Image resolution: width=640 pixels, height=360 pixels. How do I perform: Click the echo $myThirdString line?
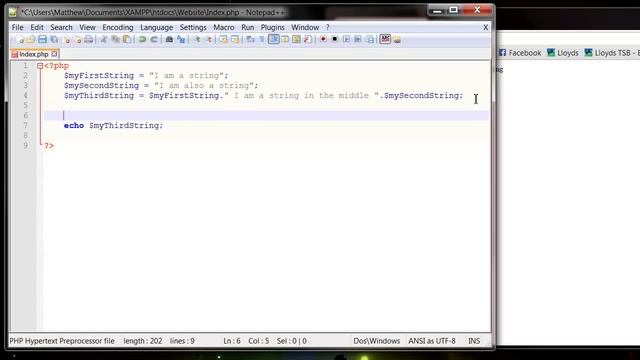(x=113, y=125)
